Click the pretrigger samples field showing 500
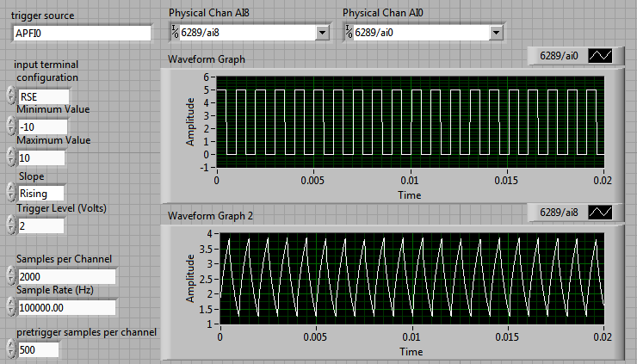637x364 pixels. tap(39, 349)
